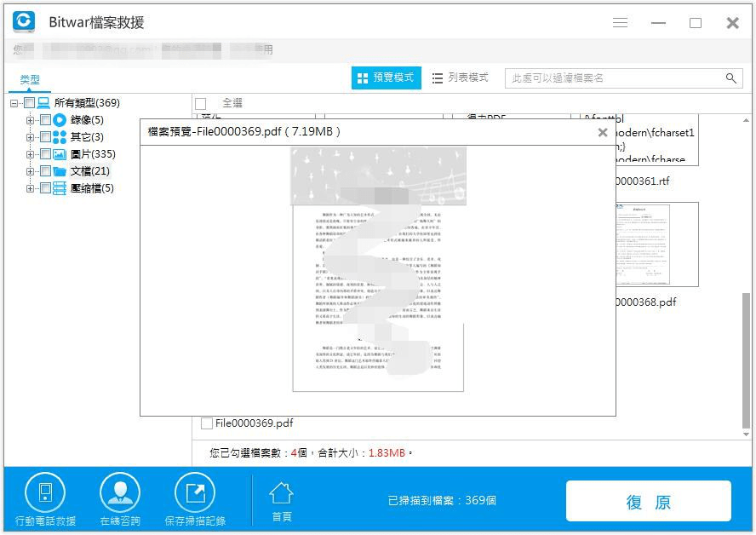Click the all types computer icon
The height and width of the screenshot is (535, 756).
pos(44,103)
